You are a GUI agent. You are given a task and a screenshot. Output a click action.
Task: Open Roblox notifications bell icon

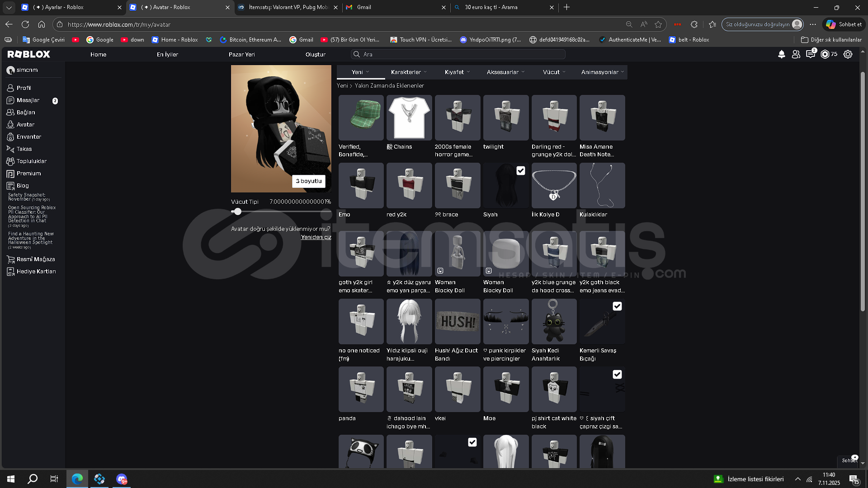(x=781, y=54)
